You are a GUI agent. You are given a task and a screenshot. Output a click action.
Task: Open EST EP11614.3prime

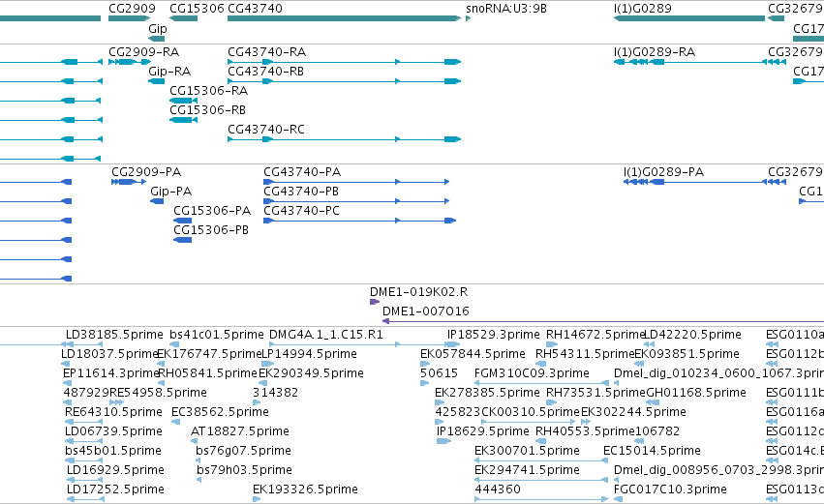tap(110, 373)
